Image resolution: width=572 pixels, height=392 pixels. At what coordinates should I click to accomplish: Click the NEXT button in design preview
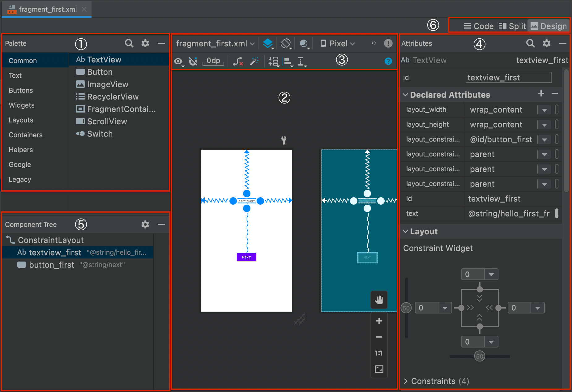pyautogui.click(x=246, y=257)
